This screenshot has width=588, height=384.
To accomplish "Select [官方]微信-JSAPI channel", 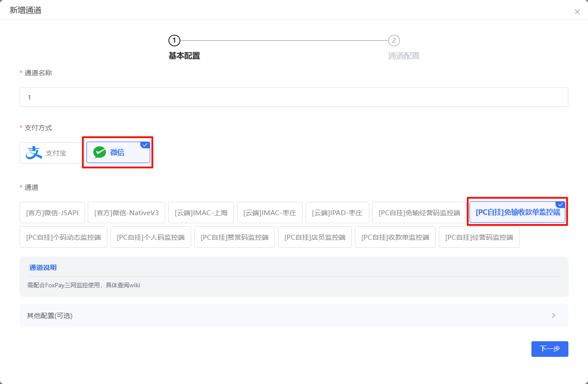I will point(52,212).
